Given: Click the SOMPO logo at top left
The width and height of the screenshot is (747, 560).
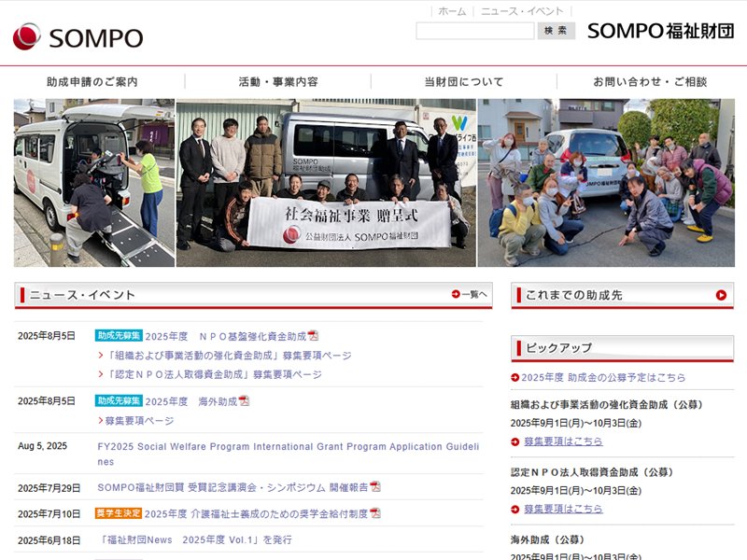Looking at the screenshot, I should coord(78,36).
